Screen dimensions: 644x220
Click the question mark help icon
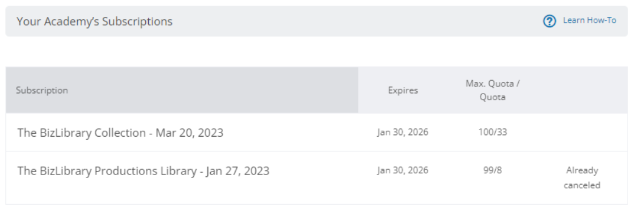coord(549,21)
